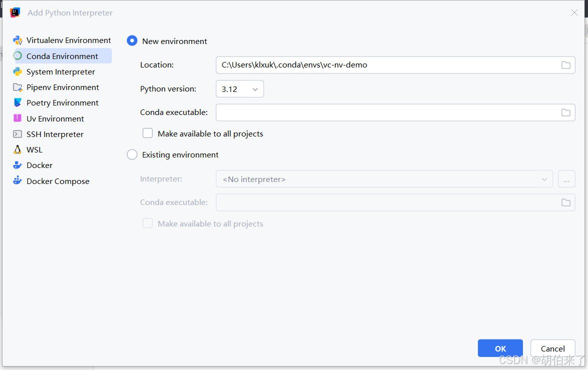
Task: Click the Uv Environment pink icon
Action: click(x=18, y=118)
